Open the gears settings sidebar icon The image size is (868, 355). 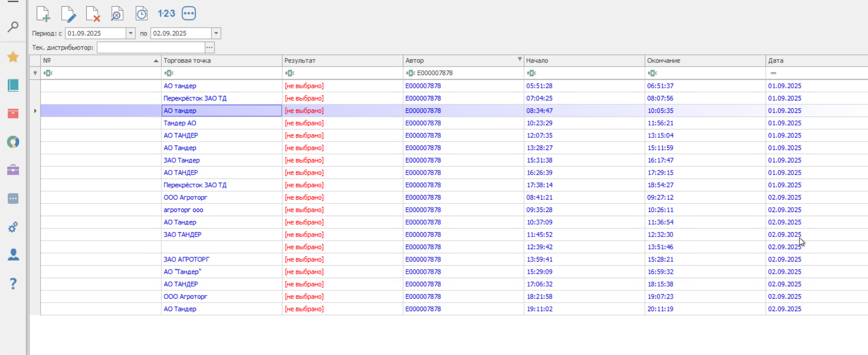[13, 227]
